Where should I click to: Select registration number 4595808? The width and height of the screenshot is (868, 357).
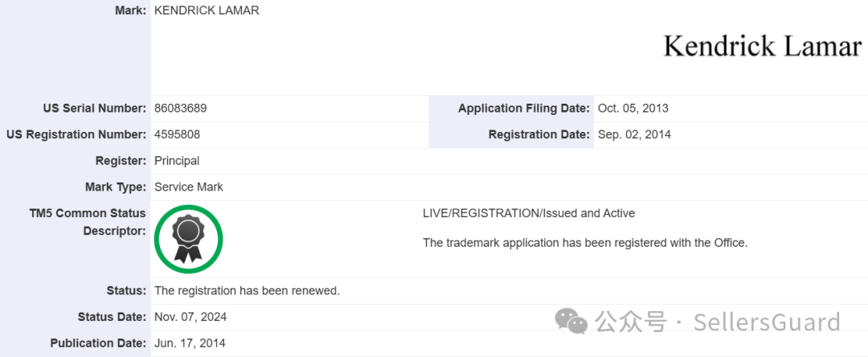tap(177, 134)
